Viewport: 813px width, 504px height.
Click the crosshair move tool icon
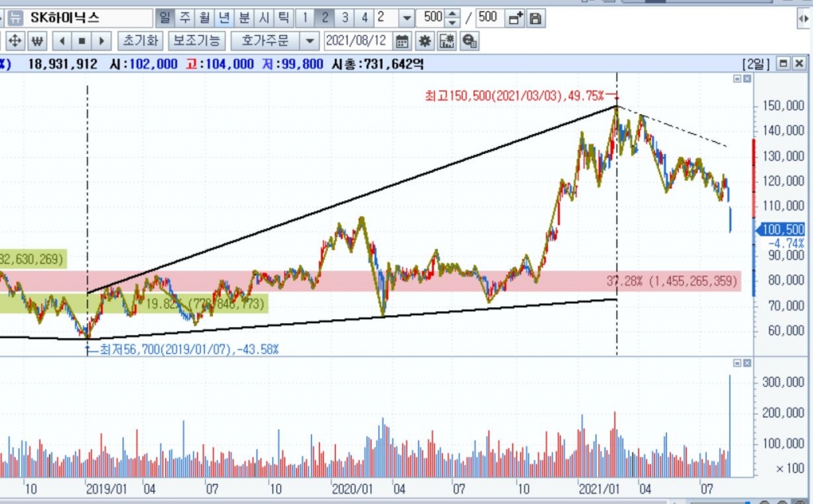pos(14,40)
